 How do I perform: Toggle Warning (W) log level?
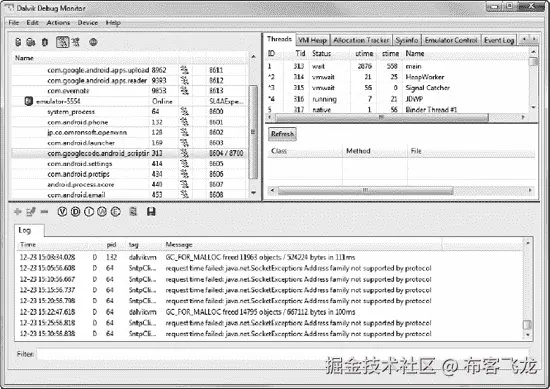pyautogui.click(x=102, y=212)
